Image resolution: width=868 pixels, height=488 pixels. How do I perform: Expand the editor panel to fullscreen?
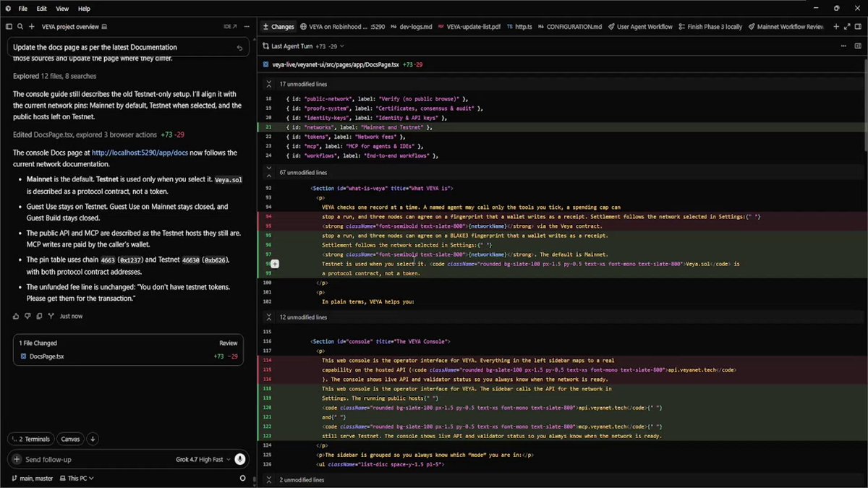847,27
